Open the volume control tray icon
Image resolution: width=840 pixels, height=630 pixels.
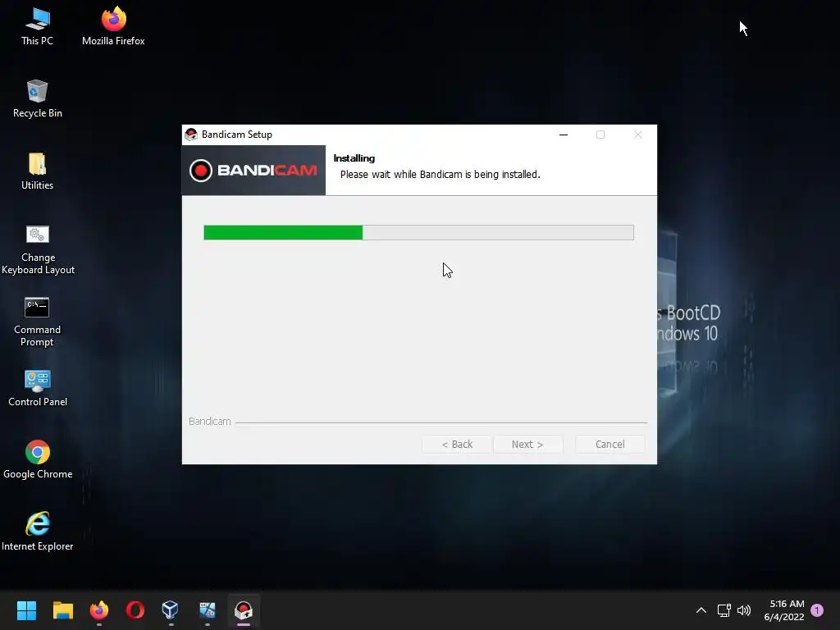(x=744, y=610)
